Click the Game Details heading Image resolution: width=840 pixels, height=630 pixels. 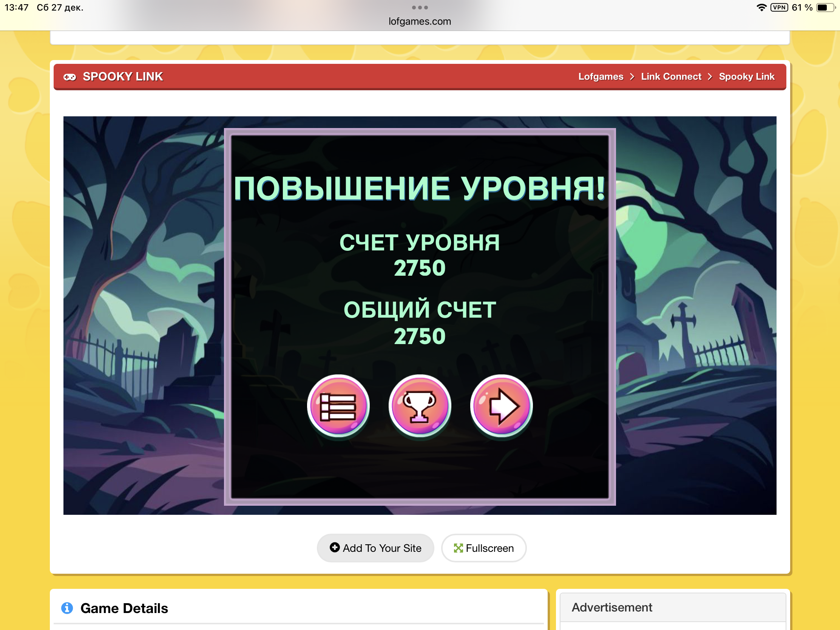pyautogui.click(x=124, y=608)
